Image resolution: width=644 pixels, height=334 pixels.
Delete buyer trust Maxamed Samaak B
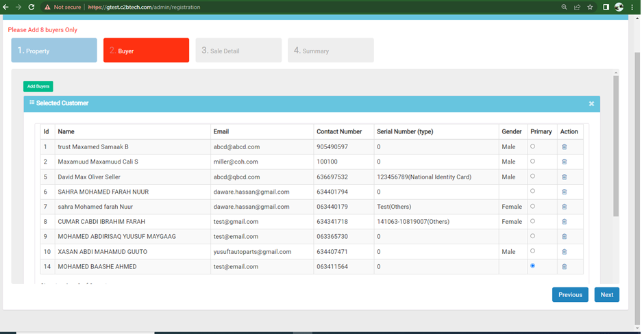564,147
